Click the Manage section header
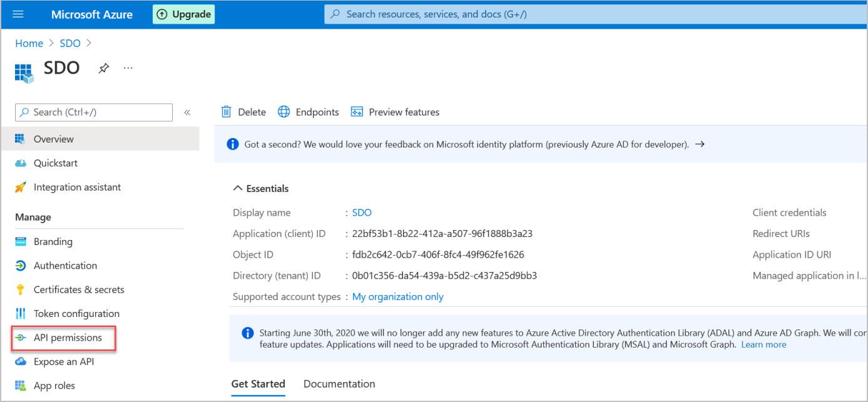The height and width of the screenshot is (402, 868). [x=33, y=217]
